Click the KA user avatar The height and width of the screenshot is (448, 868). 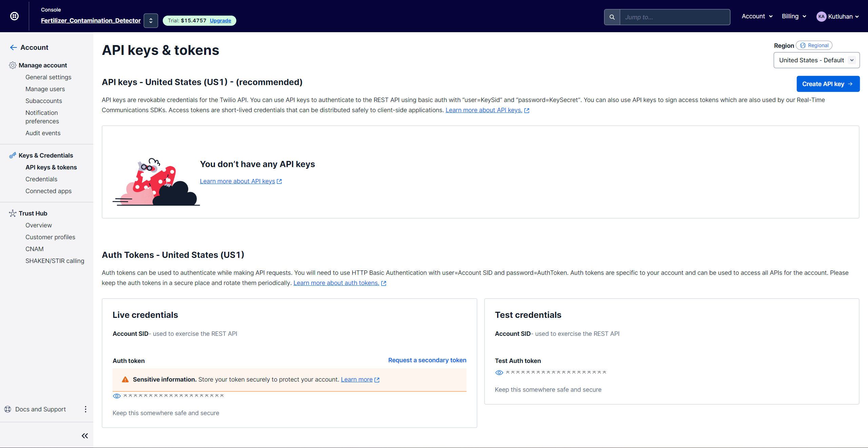(x=821, y=16)
